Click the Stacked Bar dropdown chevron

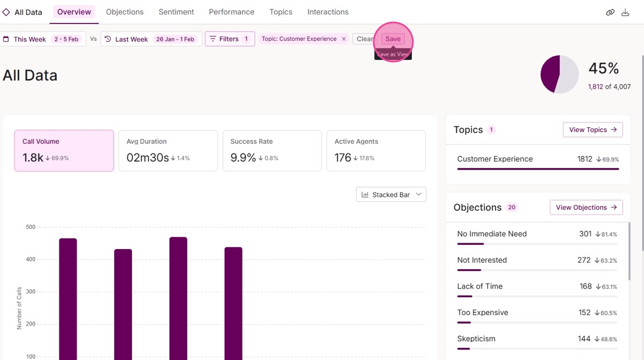419,194
